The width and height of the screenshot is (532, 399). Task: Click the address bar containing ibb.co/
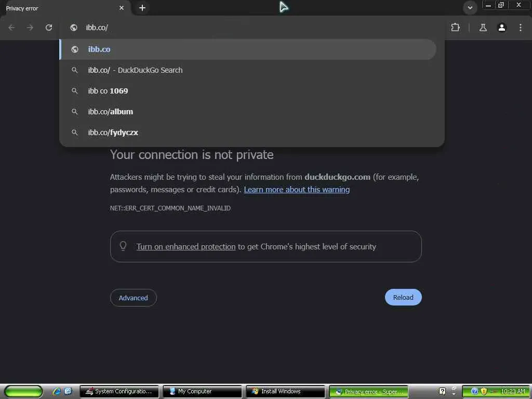[x=252, y=28]
